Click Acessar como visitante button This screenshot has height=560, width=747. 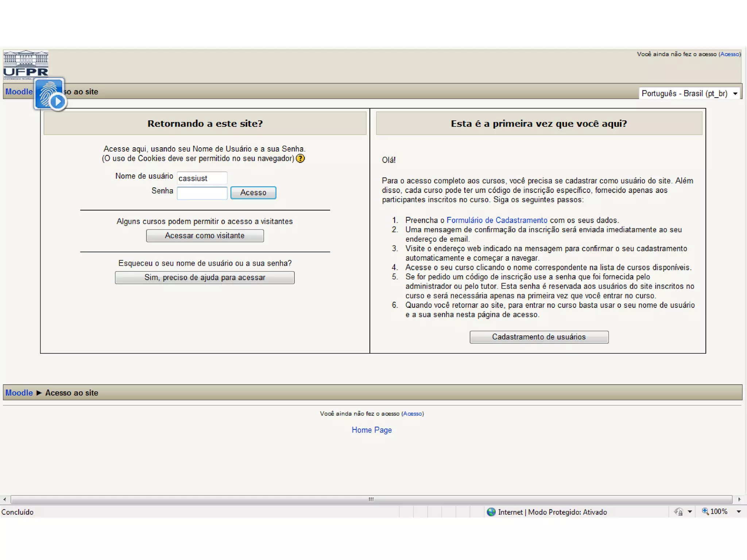(x=205, y=236)
